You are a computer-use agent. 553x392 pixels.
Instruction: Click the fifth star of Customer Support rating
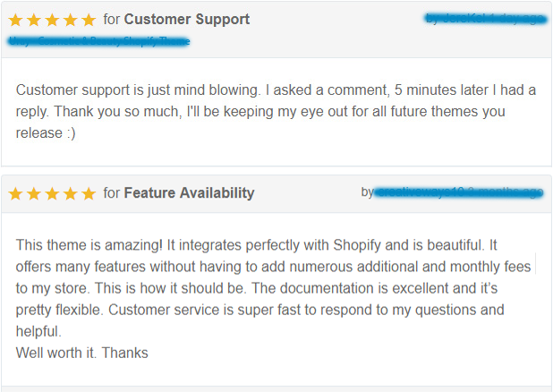[x=89, y=20]
